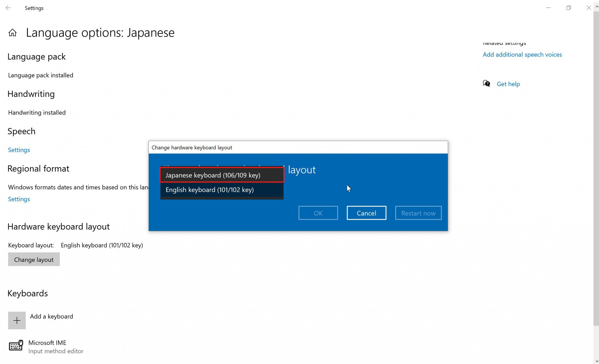Open Regional format Settings link
The width and height of the screenshot is (599, 364).
[x=18, y=198]
